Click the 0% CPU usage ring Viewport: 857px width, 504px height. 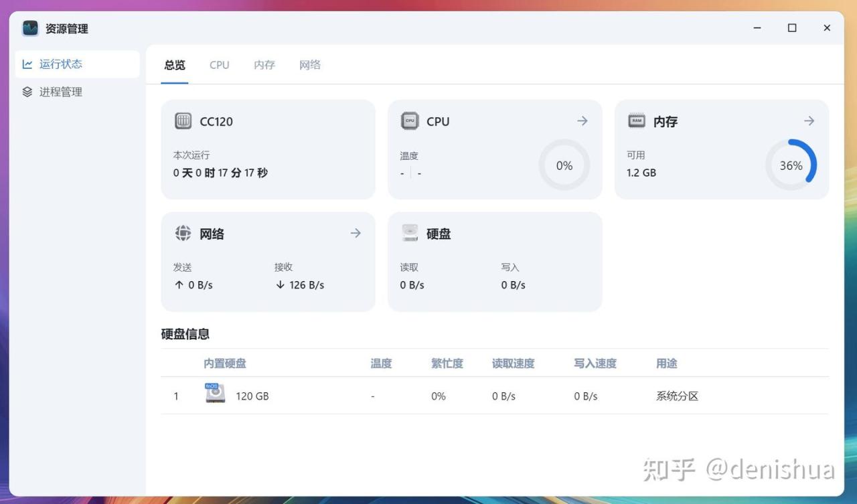coord(564,165)
